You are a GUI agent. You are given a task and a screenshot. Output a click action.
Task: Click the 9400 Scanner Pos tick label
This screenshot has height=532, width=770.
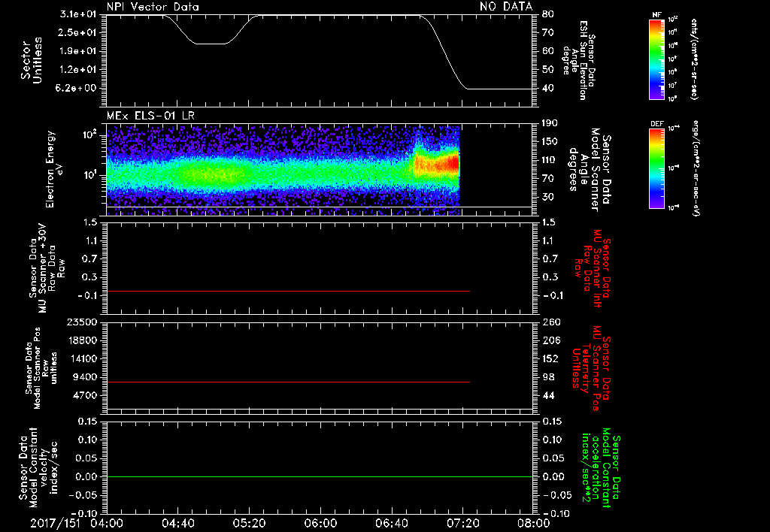pyautogui.click(x=85, y=377)
